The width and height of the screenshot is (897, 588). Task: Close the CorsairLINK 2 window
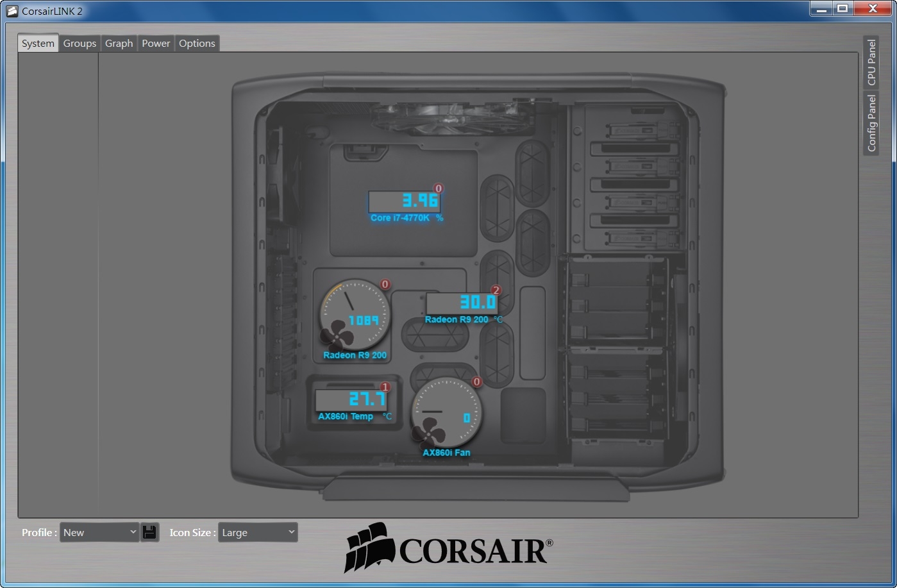coord(874,9)
